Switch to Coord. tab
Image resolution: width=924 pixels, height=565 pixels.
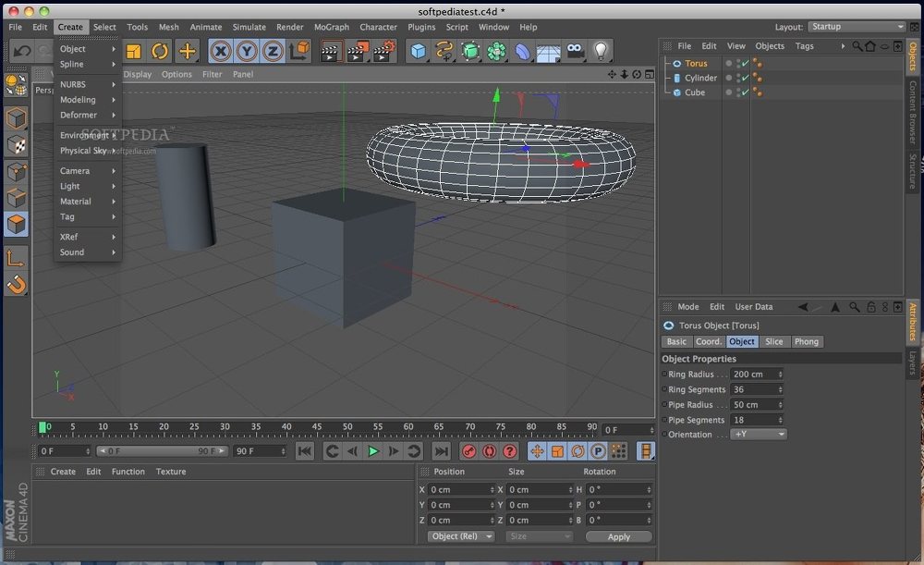tap(708, 341)
